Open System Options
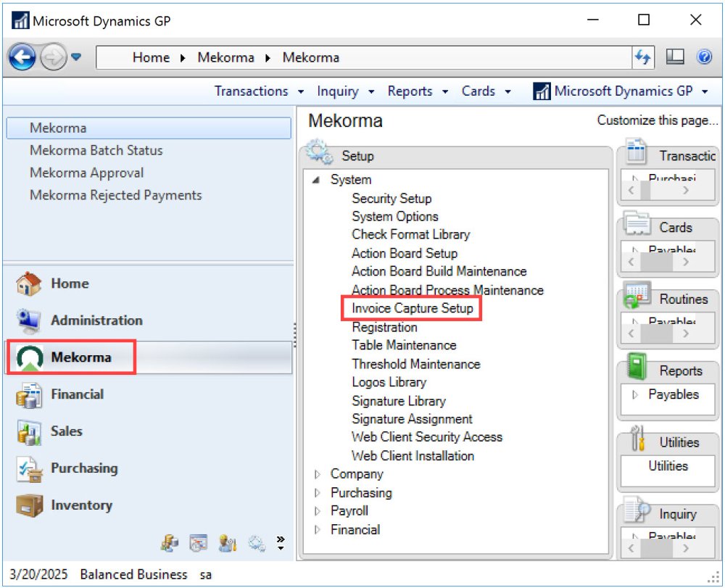Screen dimensions: 725x588 click(395, 216)
